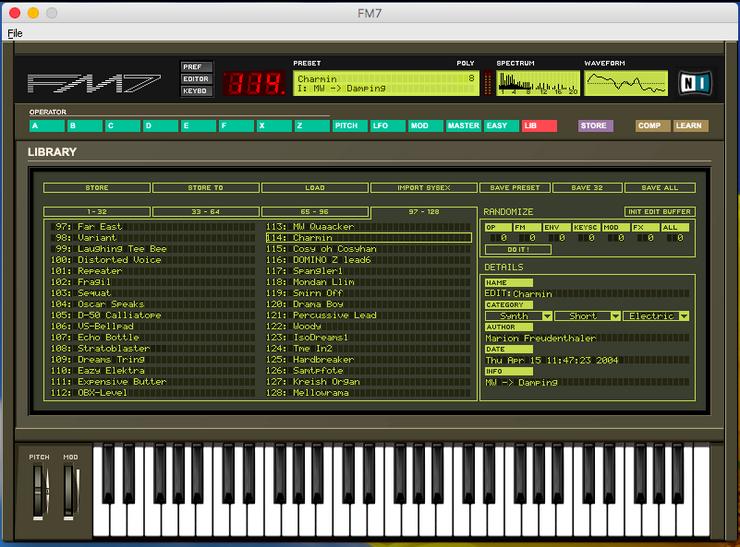The width and height of the screenshot is (740, 547).
Task: Toggle the COMP compare button
Action: point(652,126)
